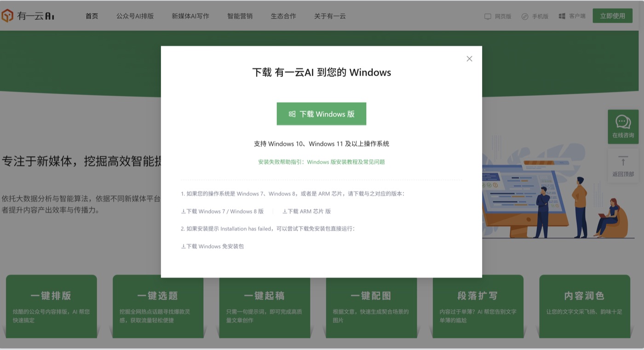Click the dialog title 下载 有一云AI 到您的 Windows
This screenshot has width=644, height=350.
(x=322, y=72)
